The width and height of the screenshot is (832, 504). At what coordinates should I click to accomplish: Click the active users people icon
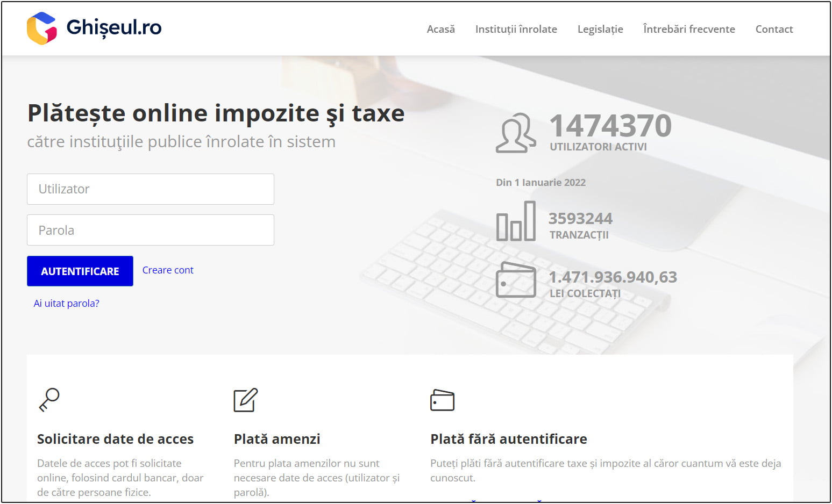tap(515, 133)
